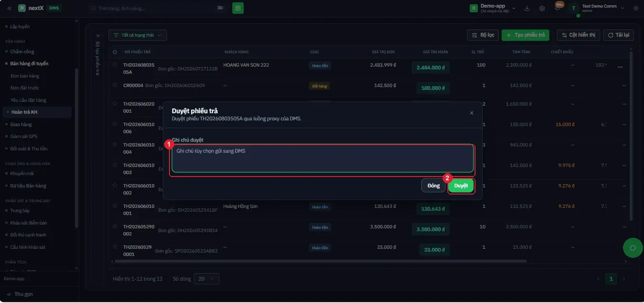Open the green chat bubble icon
644x303 pixels.
coord(633,247)
